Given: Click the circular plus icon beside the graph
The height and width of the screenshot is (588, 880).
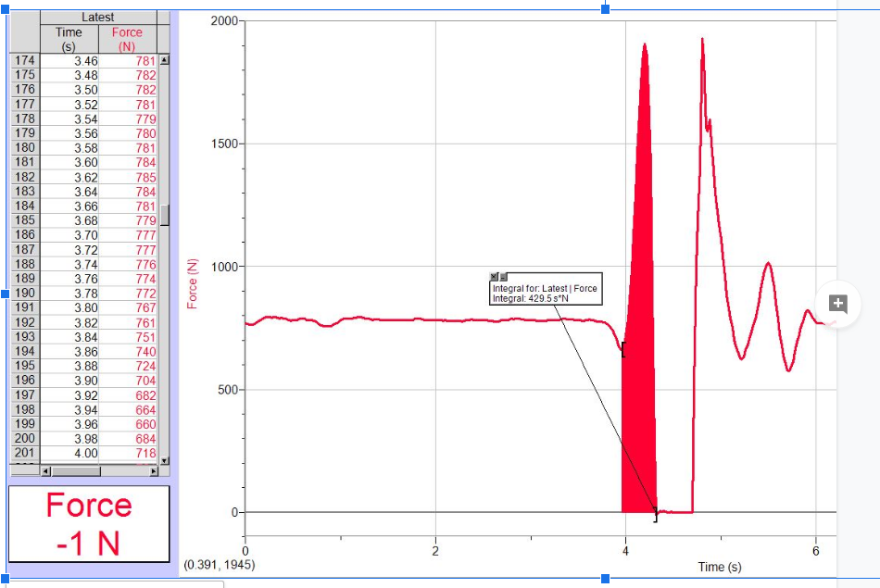Looking at the screenshot, I should [836, 303].
